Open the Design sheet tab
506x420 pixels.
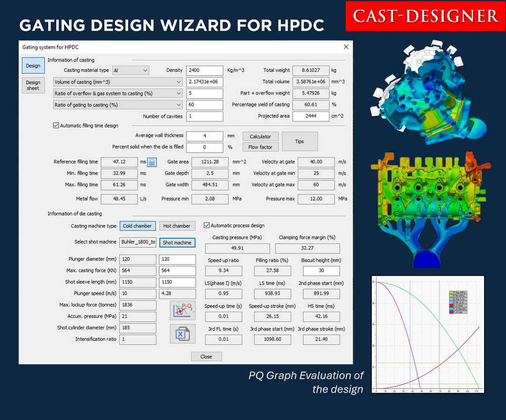33,85
